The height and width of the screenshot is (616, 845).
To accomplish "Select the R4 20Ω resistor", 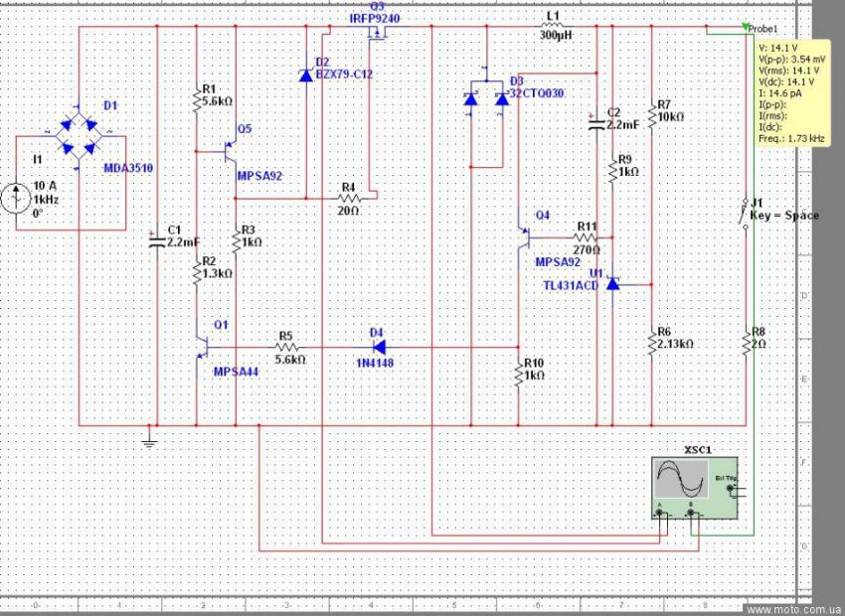I will tap(347, 199).
